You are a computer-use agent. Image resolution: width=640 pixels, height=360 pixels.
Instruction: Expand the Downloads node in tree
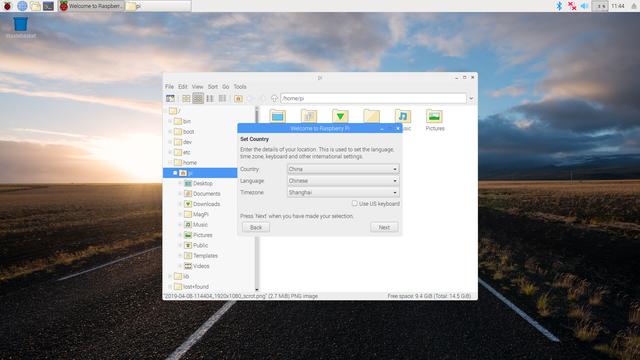(x=180, y=204)
